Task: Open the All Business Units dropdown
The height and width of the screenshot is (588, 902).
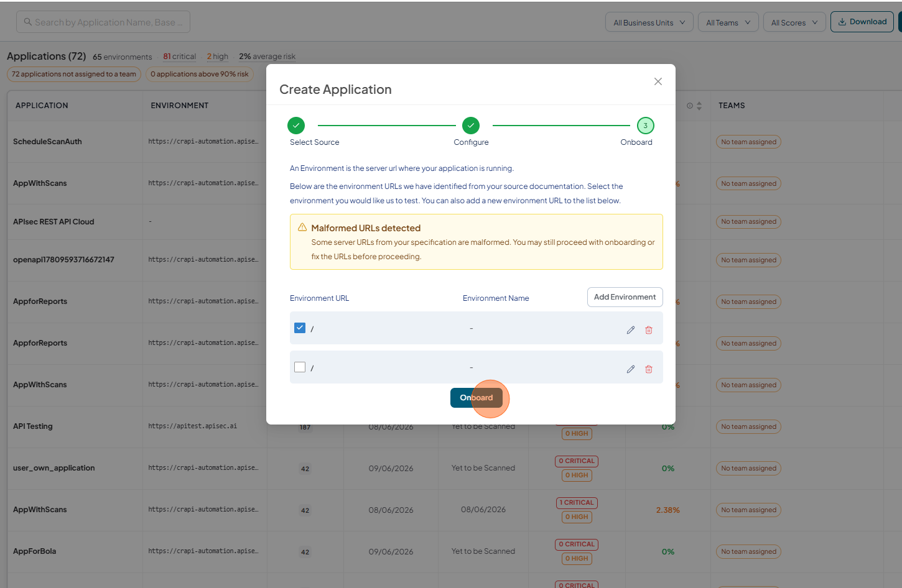Action: [x=649, y=22]
